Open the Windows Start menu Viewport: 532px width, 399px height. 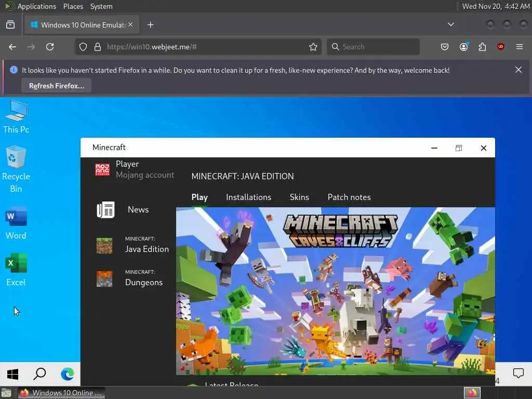tap(12, 374)
